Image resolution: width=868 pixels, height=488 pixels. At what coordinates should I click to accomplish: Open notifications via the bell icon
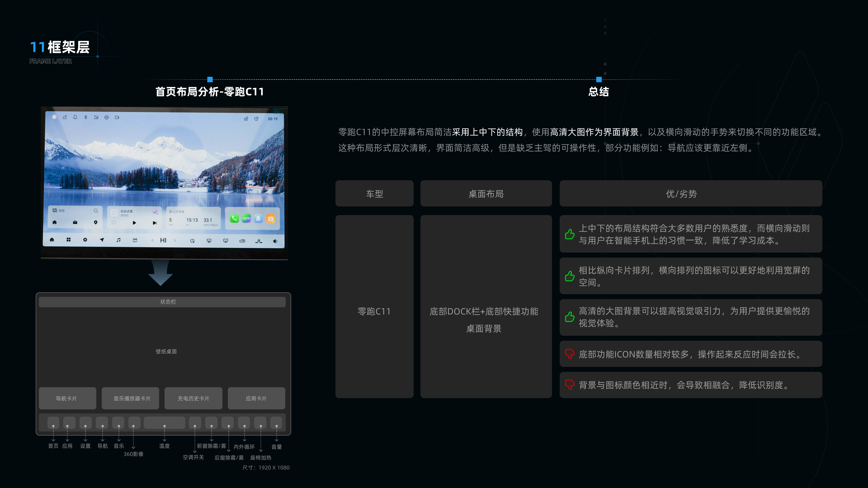[75, 117]
